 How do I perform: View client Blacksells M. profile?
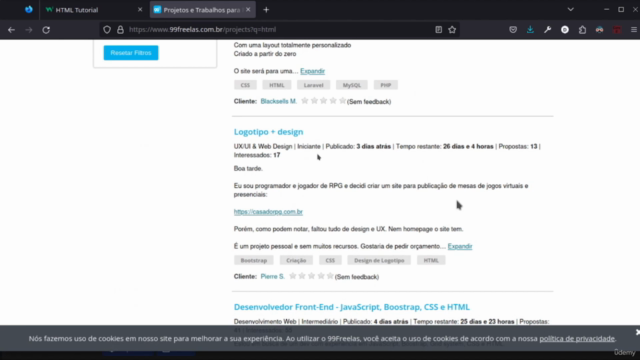pyautogui.click(x=279, y=101)
